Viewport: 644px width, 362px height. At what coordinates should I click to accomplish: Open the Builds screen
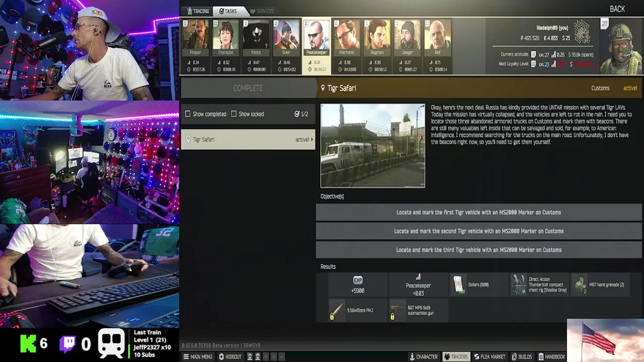point(522,356)
